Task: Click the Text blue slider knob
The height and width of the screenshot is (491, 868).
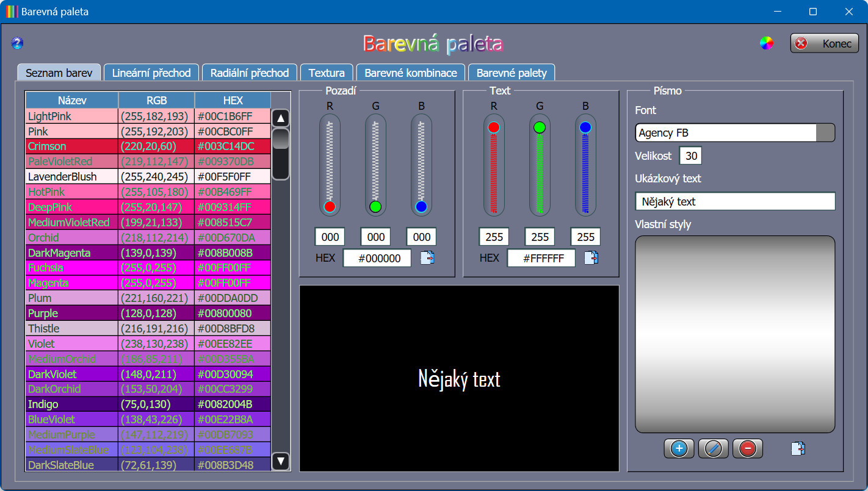Action: tap(585, 127)
